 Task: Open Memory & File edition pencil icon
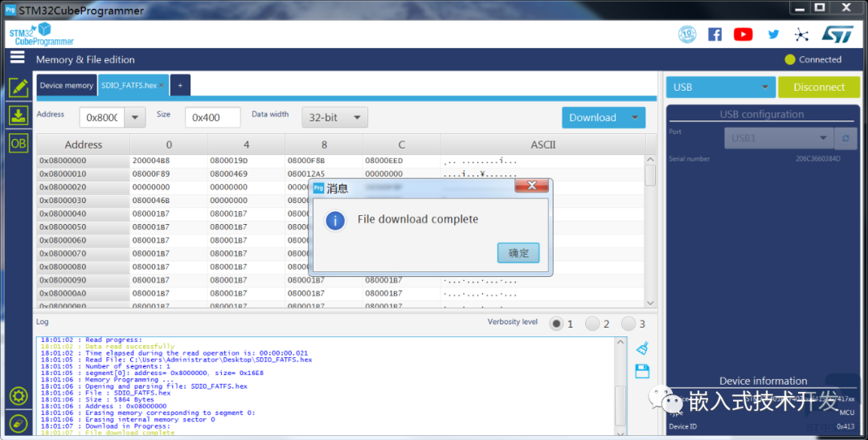pos(18,88)
